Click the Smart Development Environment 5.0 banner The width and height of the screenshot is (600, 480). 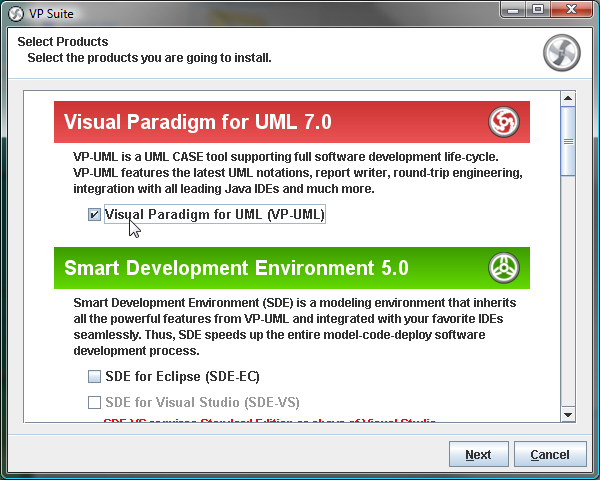click(292, 268)
